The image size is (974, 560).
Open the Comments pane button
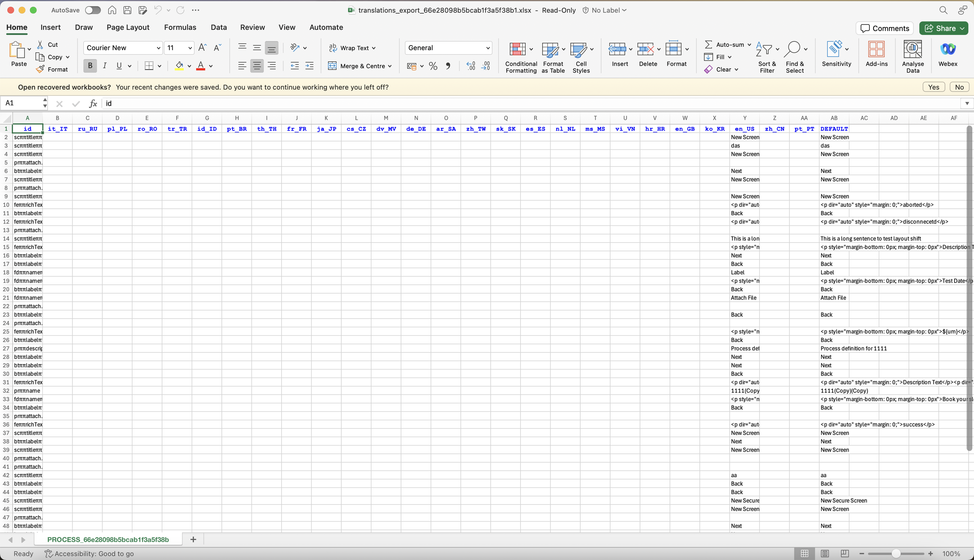pyautogui.click(x=884, y=28)
